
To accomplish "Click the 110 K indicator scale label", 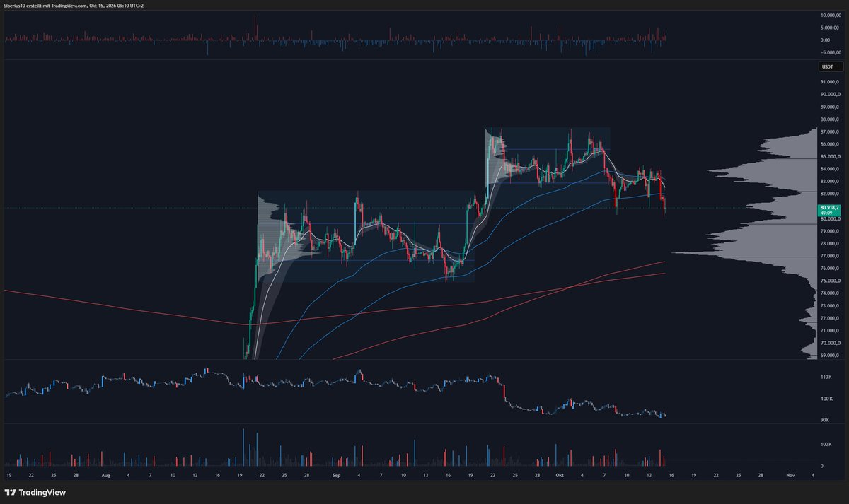I will coord(826,377).
